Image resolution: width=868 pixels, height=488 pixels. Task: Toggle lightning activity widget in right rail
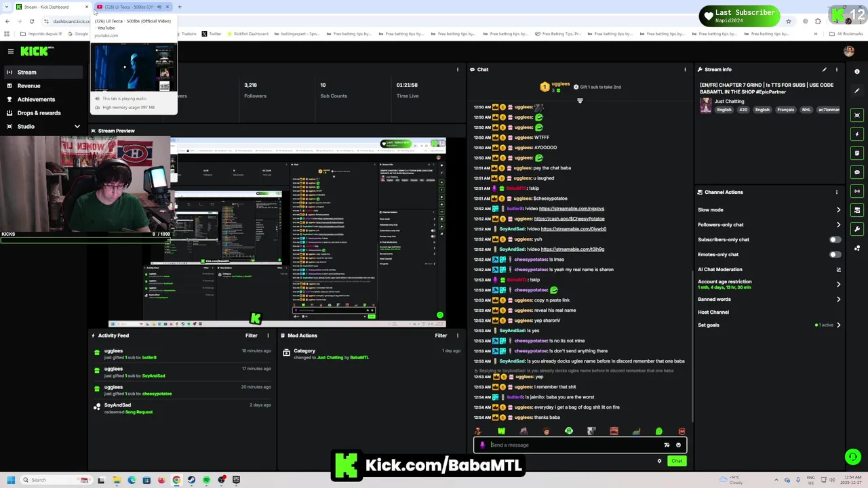857,134
